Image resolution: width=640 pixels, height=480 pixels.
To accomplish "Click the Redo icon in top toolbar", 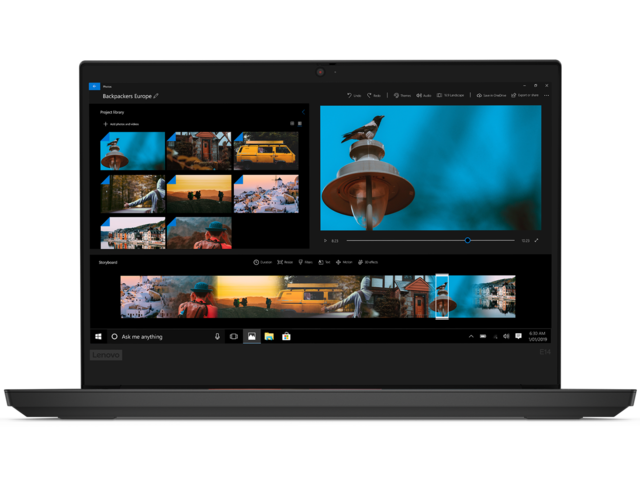I will point(375,96).
